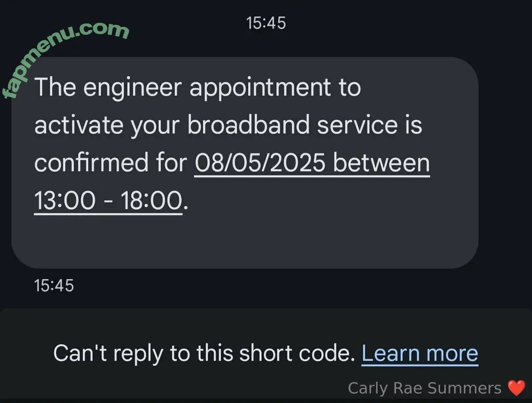The image size is (532, 403).
Task: Tap the word "appointment" in the message
Action: point(260,89)
